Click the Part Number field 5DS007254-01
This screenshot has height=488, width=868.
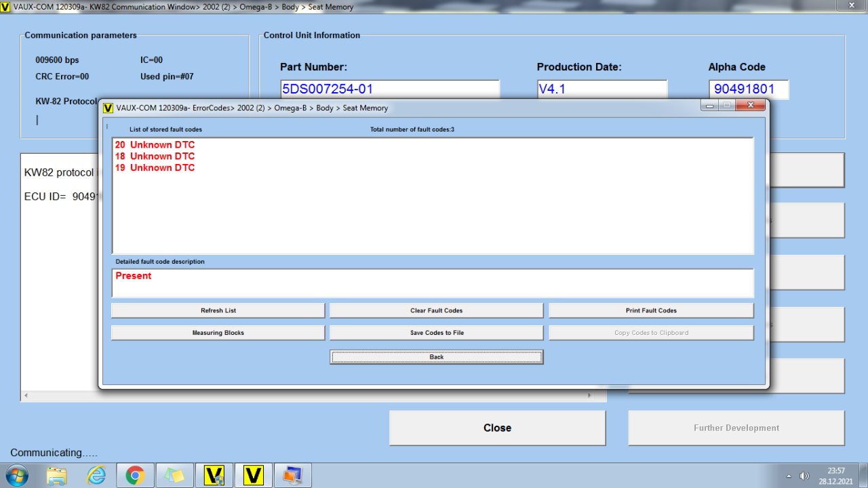coord(389,89)
